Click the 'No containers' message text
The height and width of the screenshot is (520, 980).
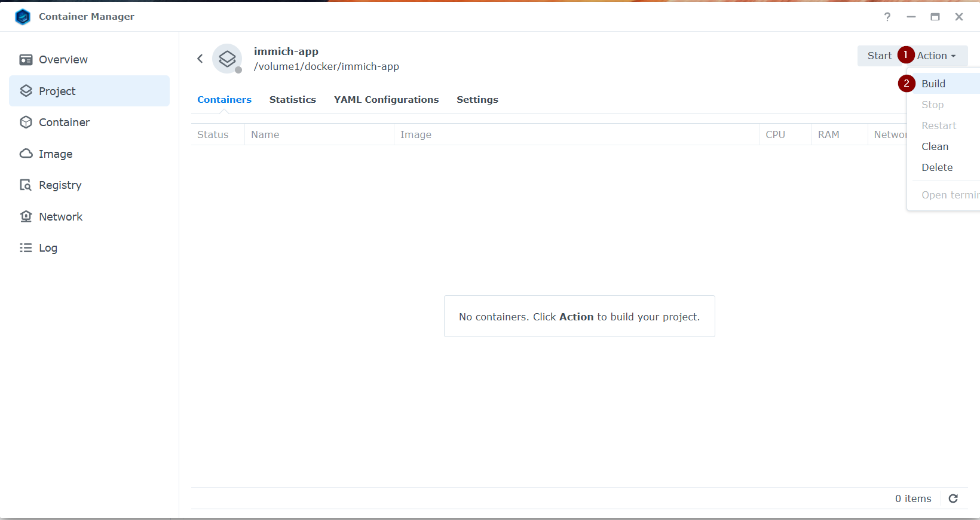pos(579,317)
